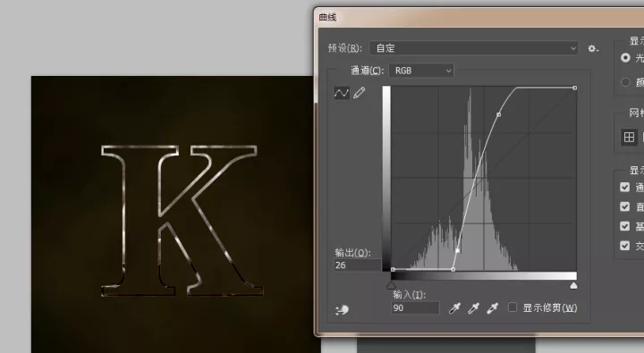Click the white point eyedropper

click(493, 307)
